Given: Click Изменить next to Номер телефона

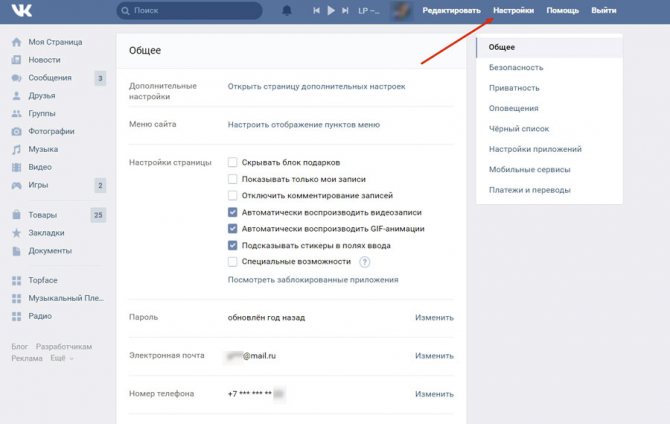Looking at the screenshot, I should (x=434, y=394).
